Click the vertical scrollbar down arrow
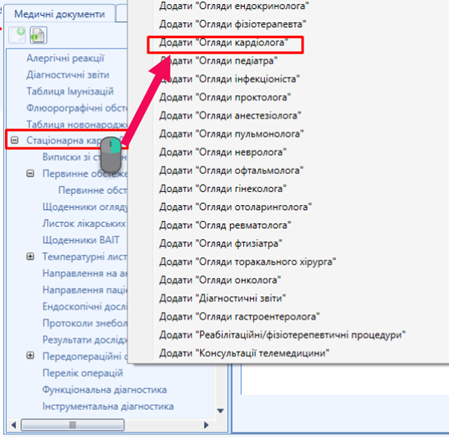This screenshot has height=437, width=449. pyautogui.click(x=220, y=411)
